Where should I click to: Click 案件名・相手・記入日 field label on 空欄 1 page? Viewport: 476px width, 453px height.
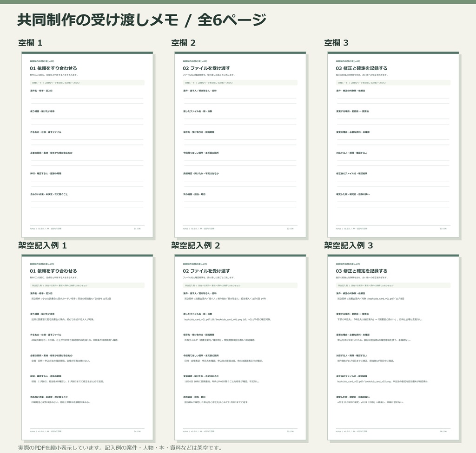point(41,91)
